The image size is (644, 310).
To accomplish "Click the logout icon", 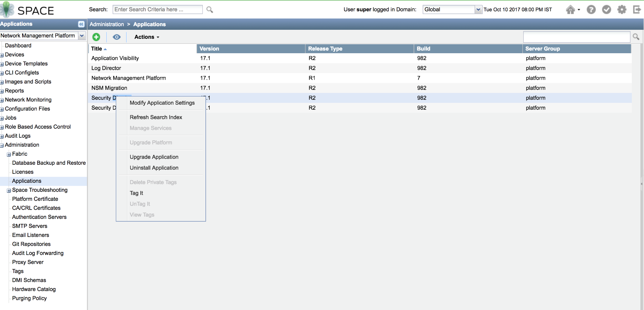I will pos(636,10).
